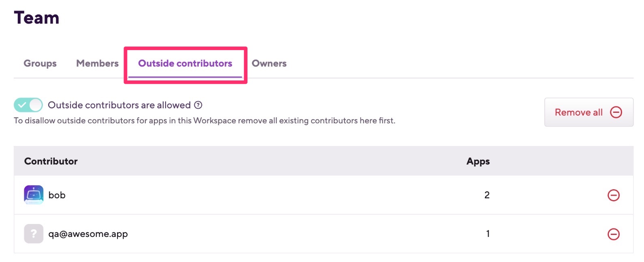Click bob's apps count of 2

pos(487,195)
